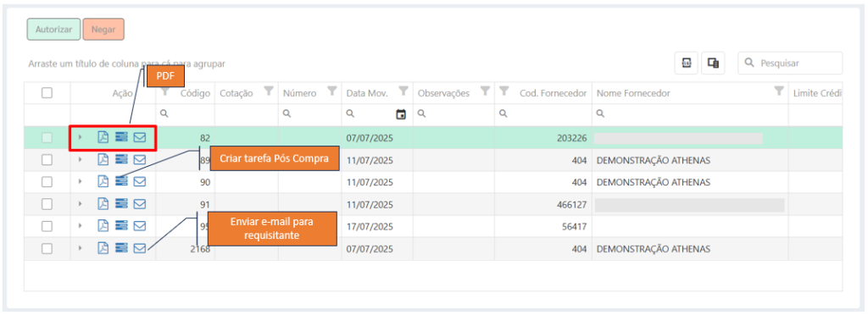
Task: Check the row checkbox for order 90
Action: pyautogui.click(x=47, y=182)
